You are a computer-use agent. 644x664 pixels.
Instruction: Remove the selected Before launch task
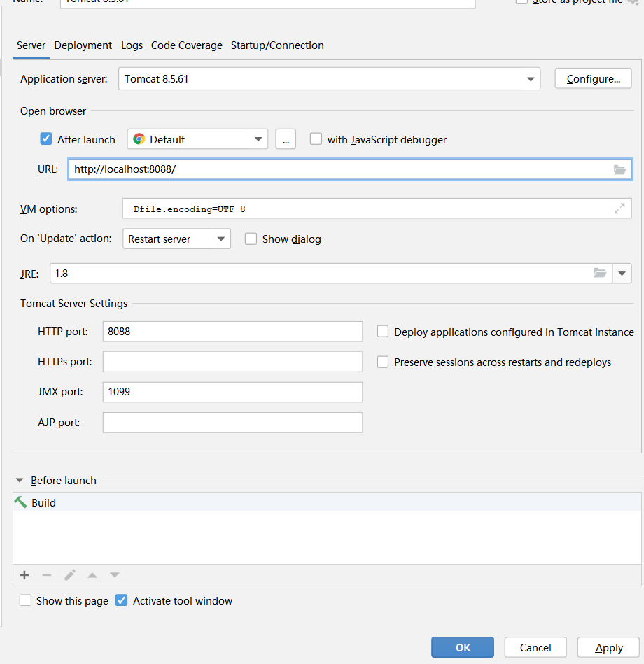(x=46, y=575)
